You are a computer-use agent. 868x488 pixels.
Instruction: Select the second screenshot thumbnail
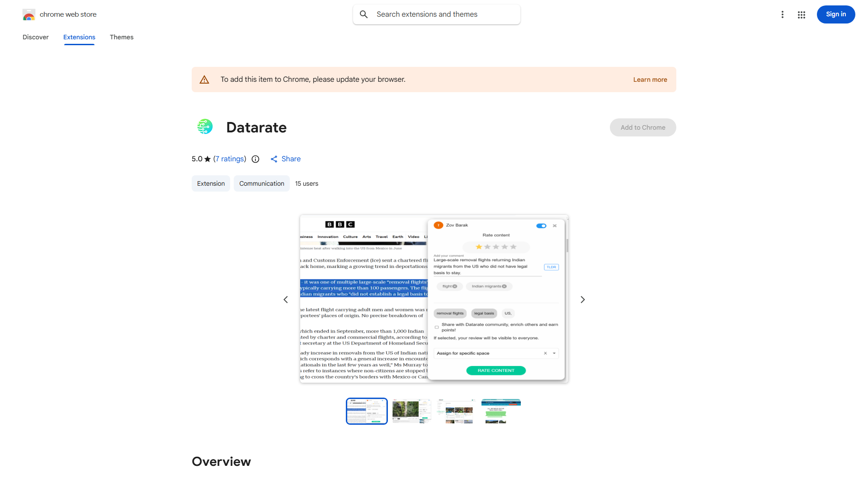(411, 411)
